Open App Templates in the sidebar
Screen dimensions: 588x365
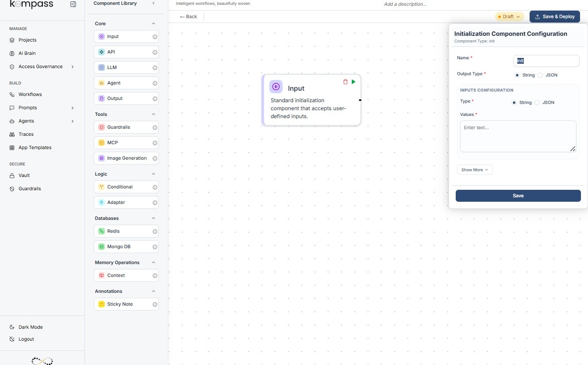[31, 147]
